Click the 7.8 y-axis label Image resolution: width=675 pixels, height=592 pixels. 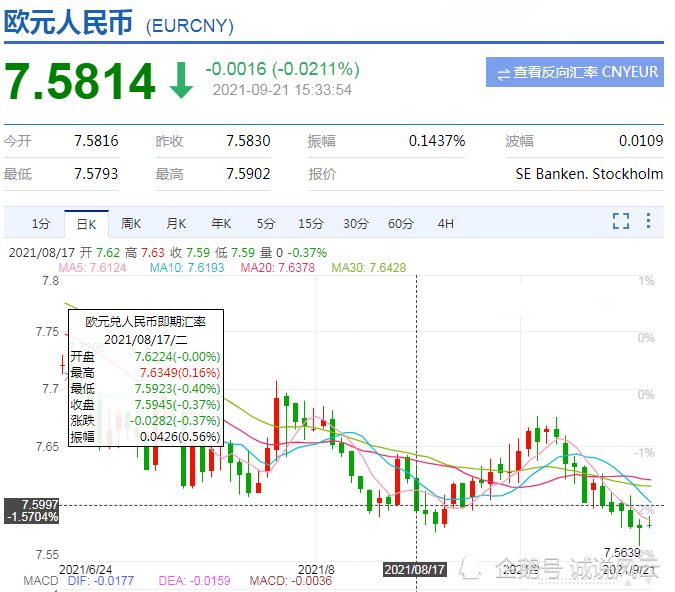click(x=50, y=281)
